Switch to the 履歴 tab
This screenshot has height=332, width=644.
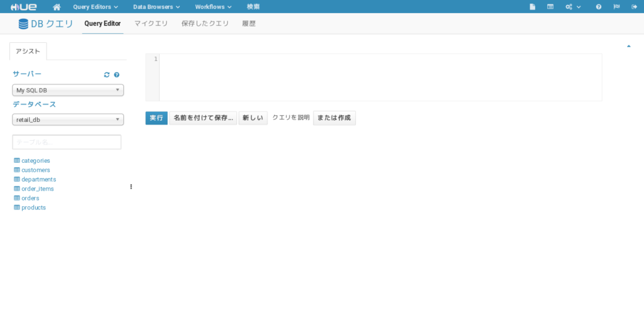point(249,24)
